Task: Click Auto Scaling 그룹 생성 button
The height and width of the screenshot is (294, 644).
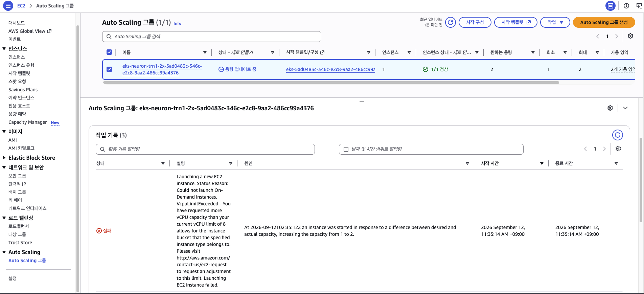Action: click(x=604, y=22)
